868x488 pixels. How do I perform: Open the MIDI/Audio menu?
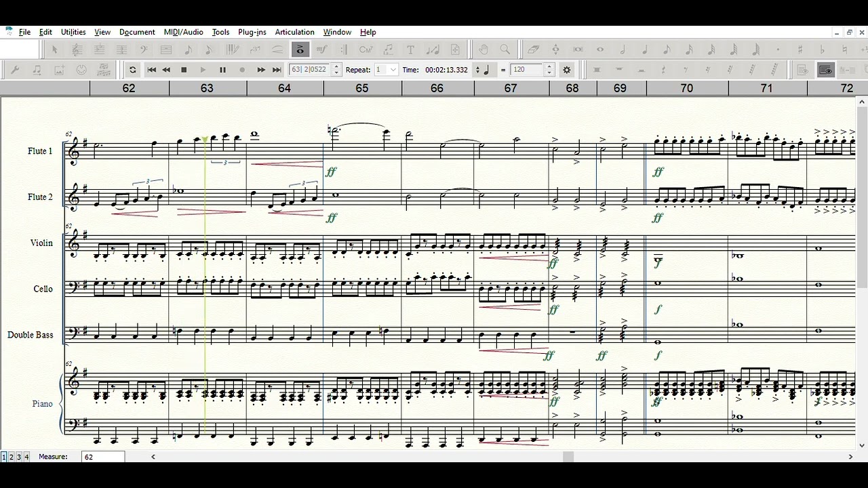pos(183,32)
